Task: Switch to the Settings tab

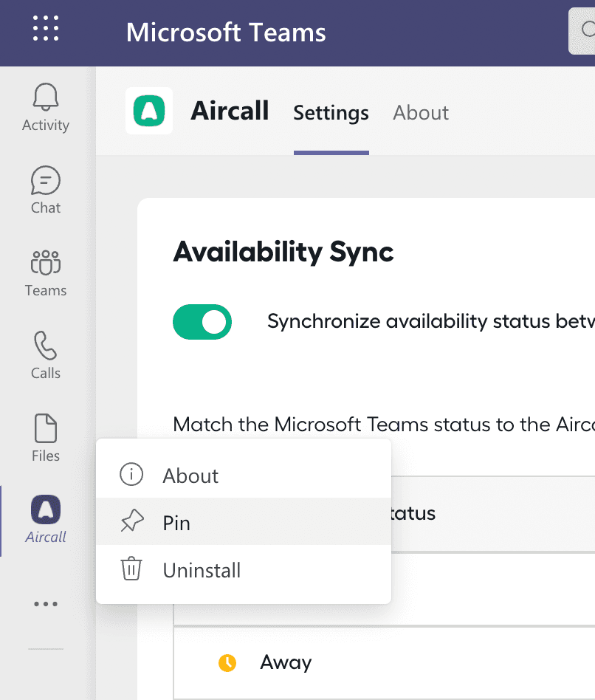Action: pyautogui.click(x=331, y=113)
